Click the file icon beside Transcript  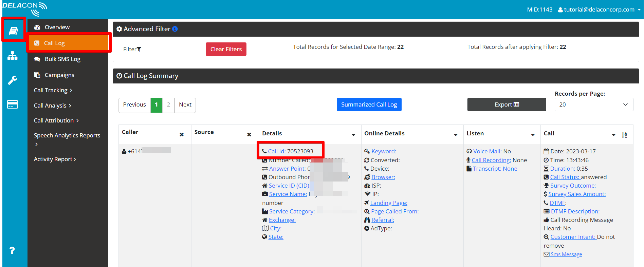click(469, 169)
